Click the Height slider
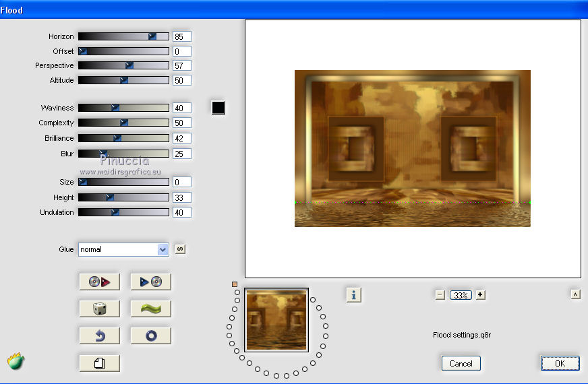 click(123, 197)
